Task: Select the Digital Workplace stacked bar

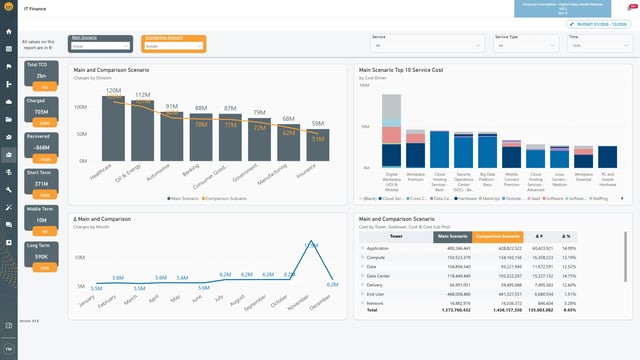Action: coord(391,131)
